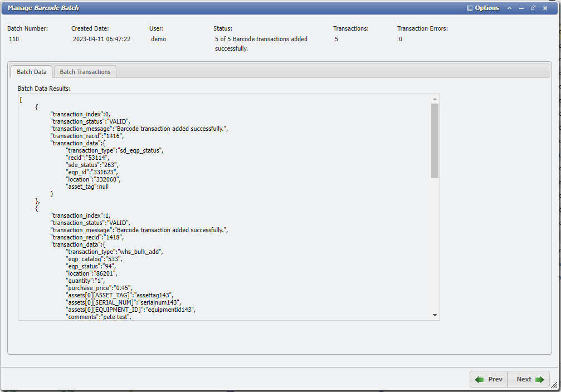Select the Batch Data tab
The height and width of the screenshot is (392, 561).
[x=31, y=71]
